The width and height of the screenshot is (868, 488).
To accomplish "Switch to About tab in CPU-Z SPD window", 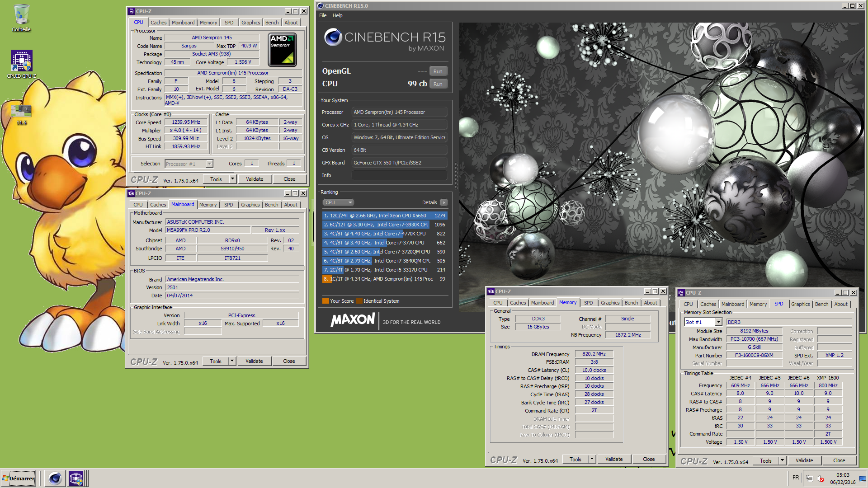I will point(841,304).
